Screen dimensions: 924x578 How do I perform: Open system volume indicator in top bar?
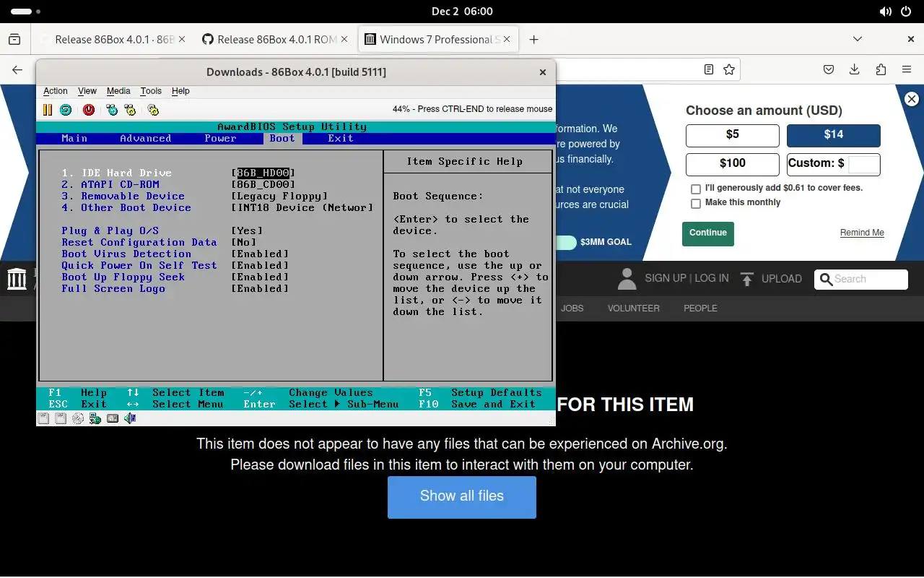(886, 12)
